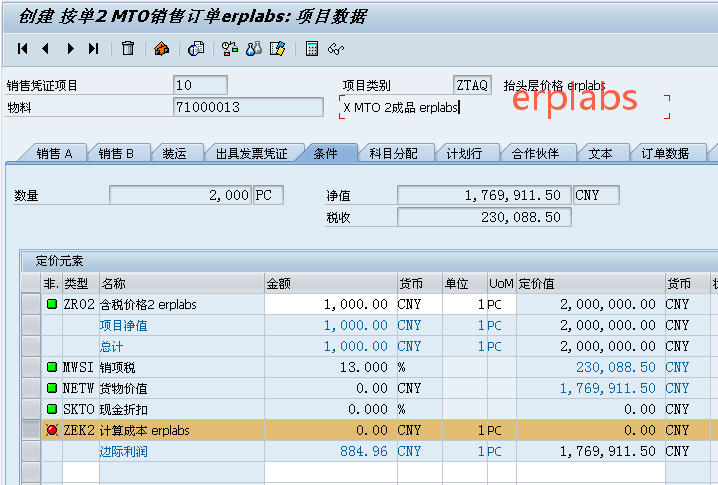Open the calculator pricing icon
718x485 pixels.
click(x=312, y=48)
